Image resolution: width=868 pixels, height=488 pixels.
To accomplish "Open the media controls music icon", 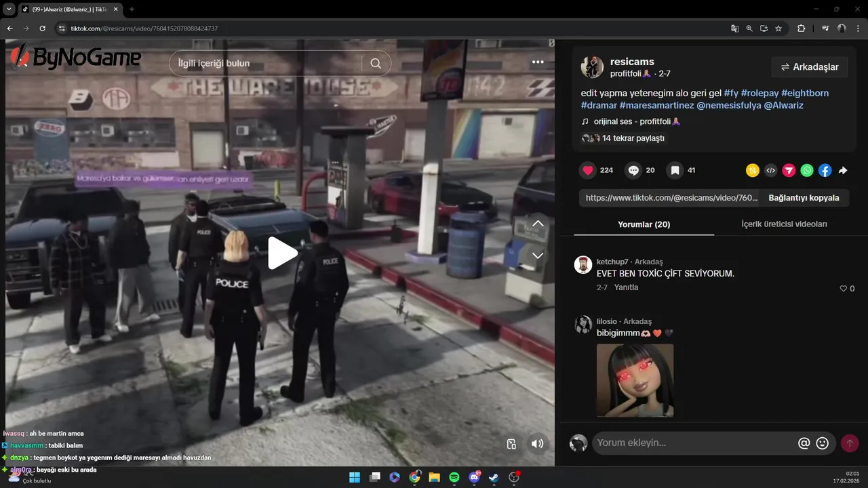I will coord(825,28).
